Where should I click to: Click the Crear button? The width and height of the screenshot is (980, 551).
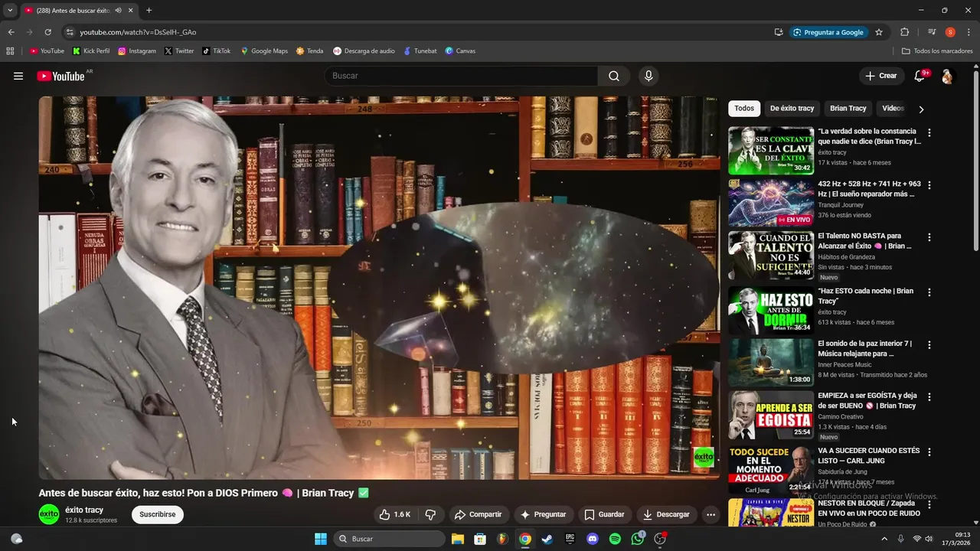pos(881,76)
